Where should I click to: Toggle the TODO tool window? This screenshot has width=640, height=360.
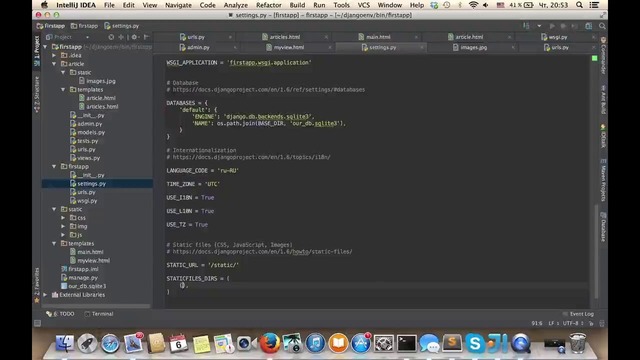pyautogui.click(x=60, y=314)
